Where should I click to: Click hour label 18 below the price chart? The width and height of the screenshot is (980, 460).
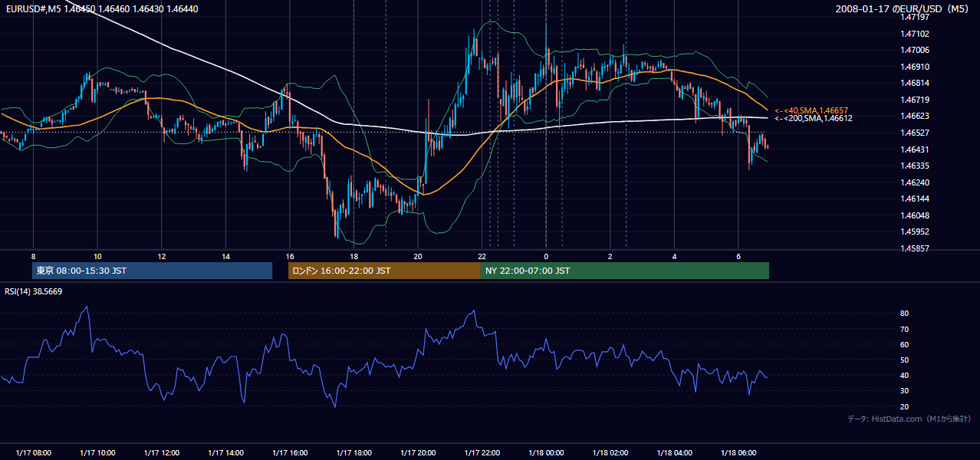354,255
